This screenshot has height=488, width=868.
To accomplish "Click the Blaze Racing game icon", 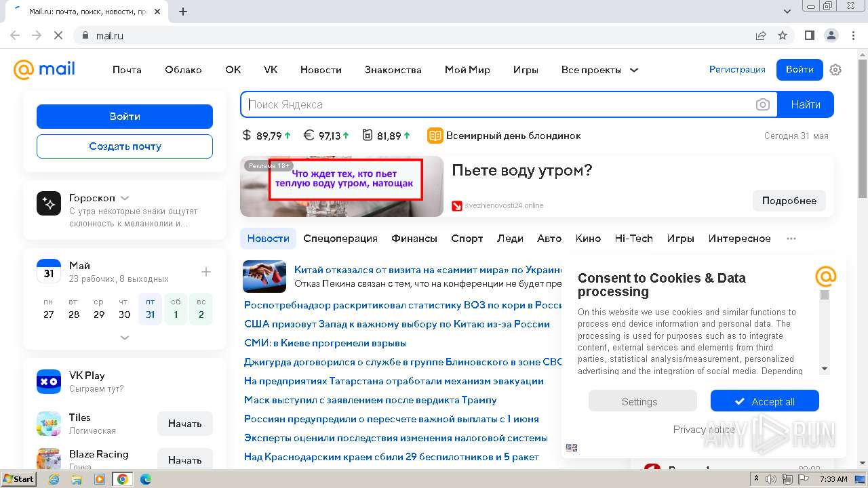I will pyautogui.click(x=49, y=459).
